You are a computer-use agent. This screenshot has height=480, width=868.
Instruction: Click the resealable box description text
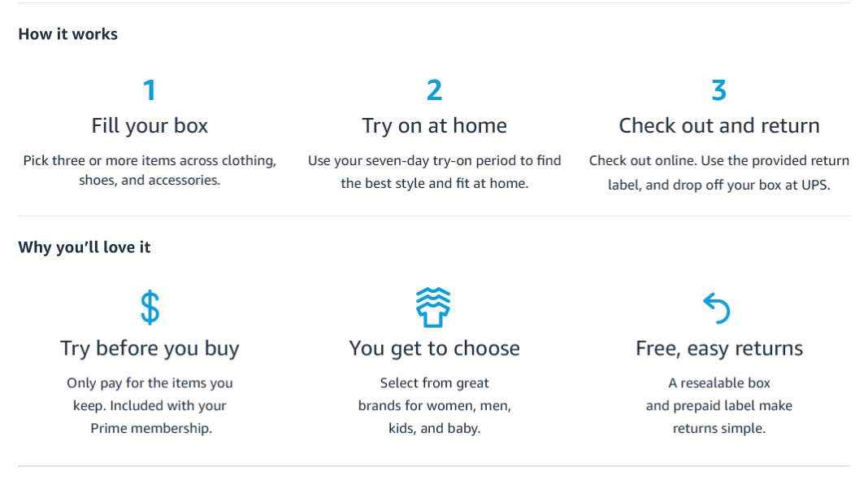[719, 406]
